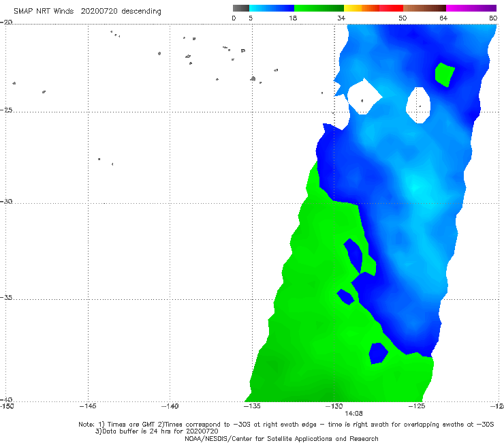Click the longitude label '-145'

[x=88, y=406]
